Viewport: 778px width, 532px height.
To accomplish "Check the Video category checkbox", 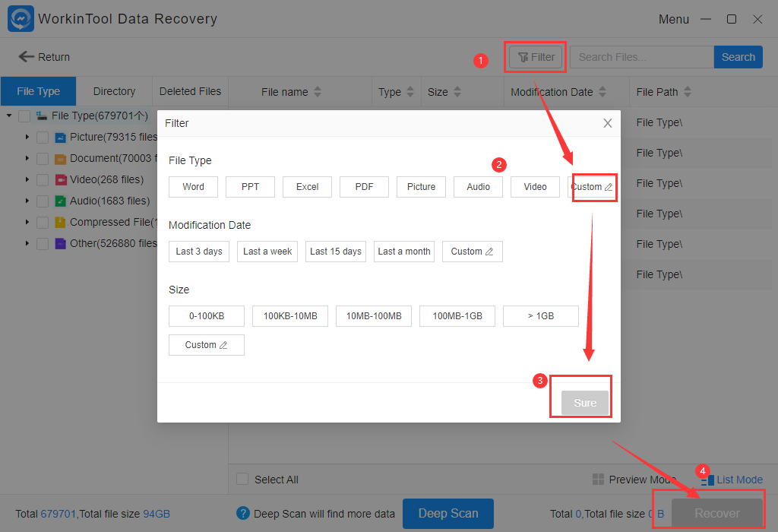I will click(x=43, y=179).
